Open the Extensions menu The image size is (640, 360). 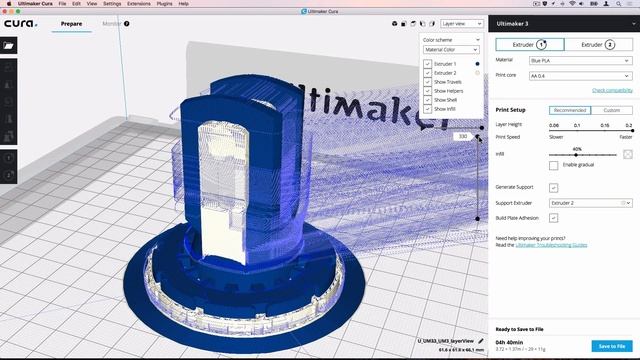pyautogui.click(x=139, y=4)
